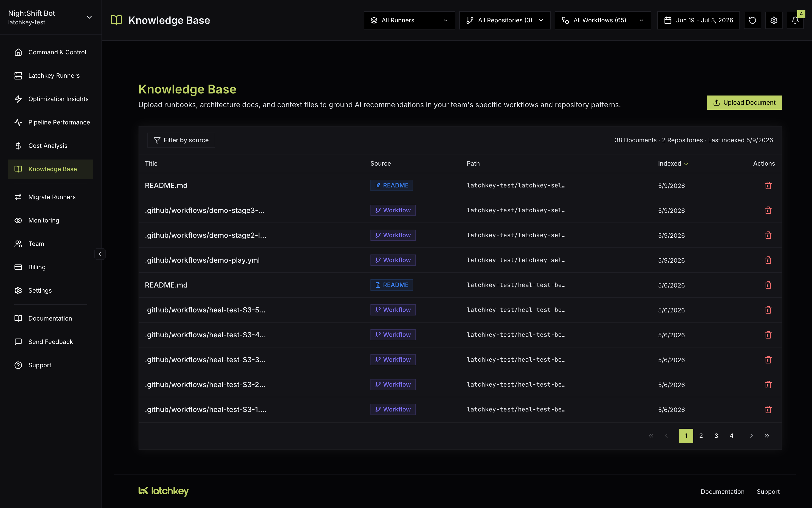812x508 pixels.
Task: Open the All Workflows (65) dropdown
Action: (x=603, y=20)
